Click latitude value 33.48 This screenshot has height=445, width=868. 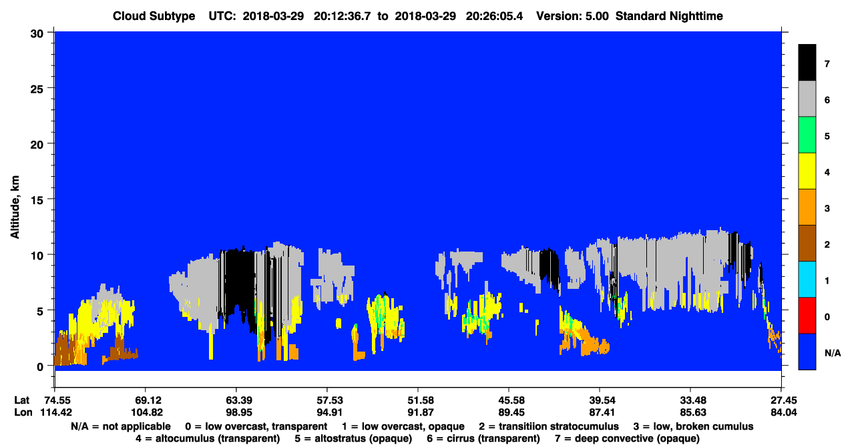point(690,400)
